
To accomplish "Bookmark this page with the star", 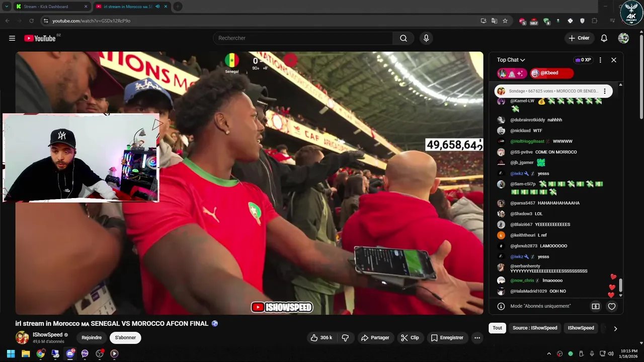I will pyautogui.click(x=505, y=21).
